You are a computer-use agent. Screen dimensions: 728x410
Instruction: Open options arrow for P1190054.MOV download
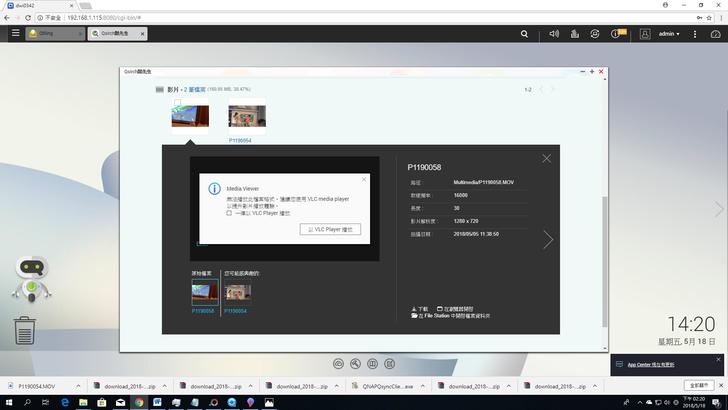[x=77, y=385]
